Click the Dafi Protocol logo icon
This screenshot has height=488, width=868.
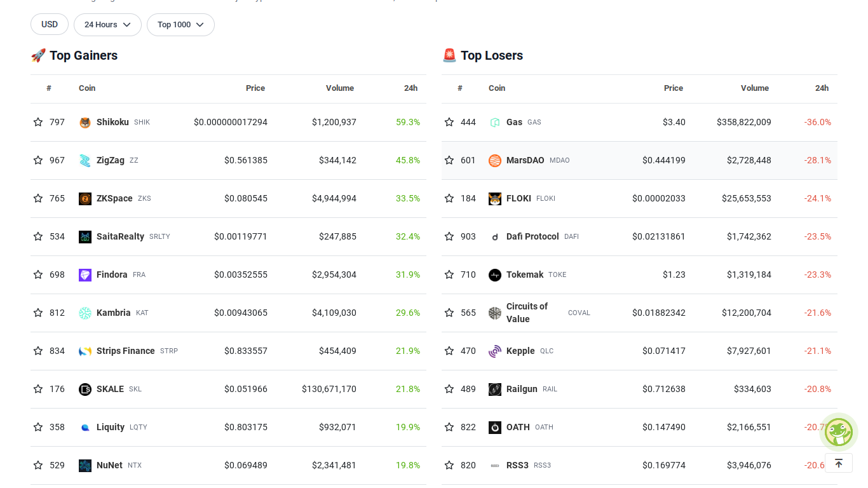pos(495,237)
